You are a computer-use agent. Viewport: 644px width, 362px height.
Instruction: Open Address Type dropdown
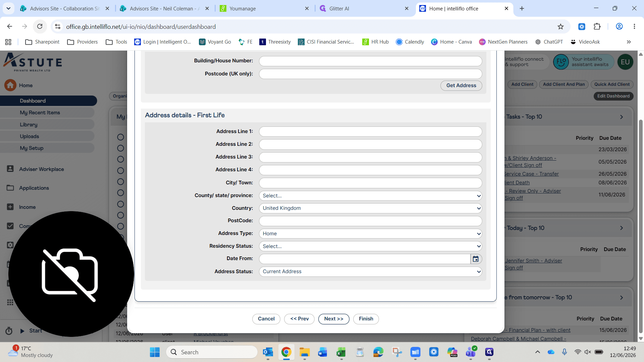click(x=370, y=234)
